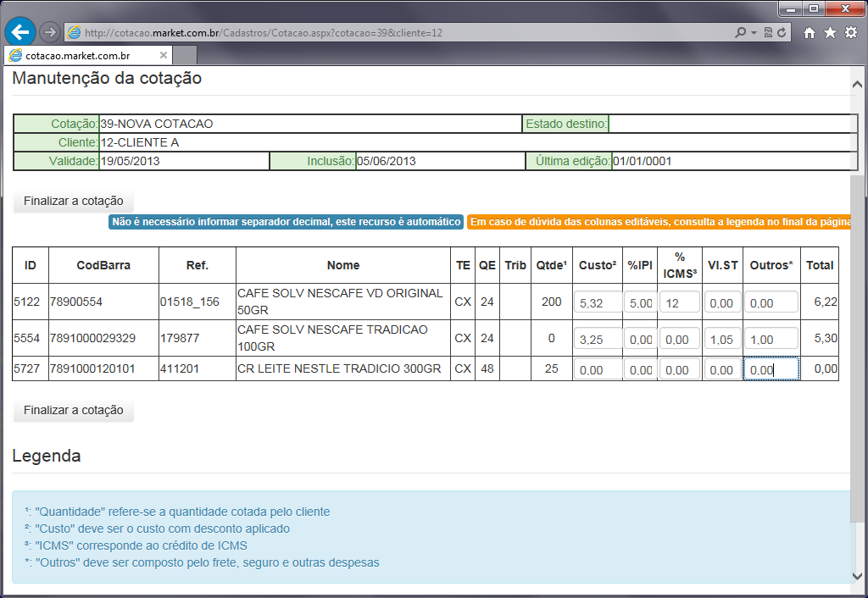Edit Vl.ST field of item 5727
Screen dimensions: 868x598
[722, 369]
